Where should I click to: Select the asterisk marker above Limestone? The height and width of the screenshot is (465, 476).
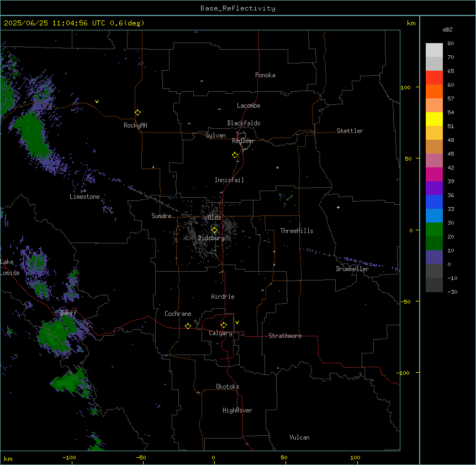pos(84,191)
